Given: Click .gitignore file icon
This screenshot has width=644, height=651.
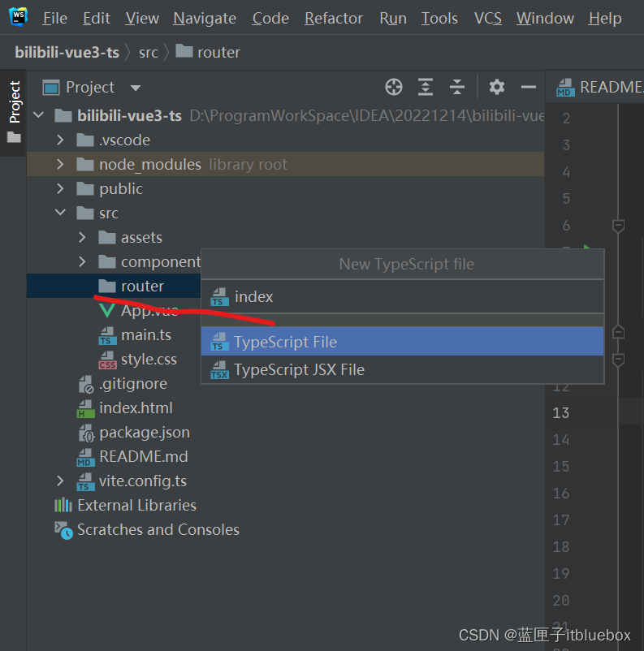Looking at the screenshot, I should tap(86, 384).
